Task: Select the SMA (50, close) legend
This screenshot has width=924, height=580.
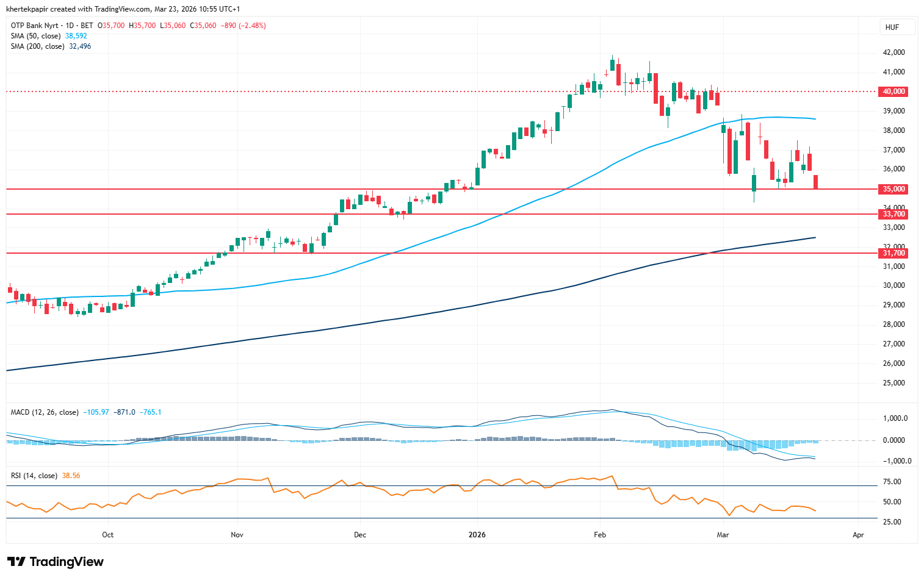Action: coord(35,36)
